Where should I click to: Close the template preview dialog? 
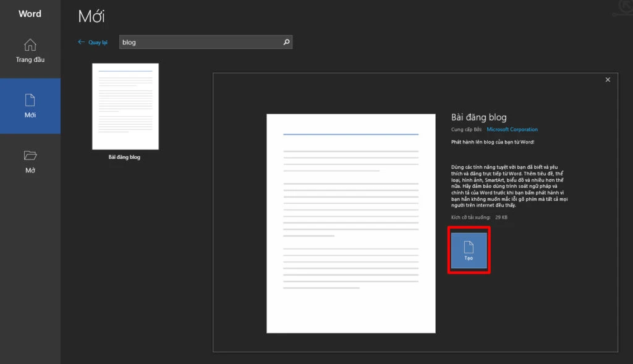coord(608,80)
